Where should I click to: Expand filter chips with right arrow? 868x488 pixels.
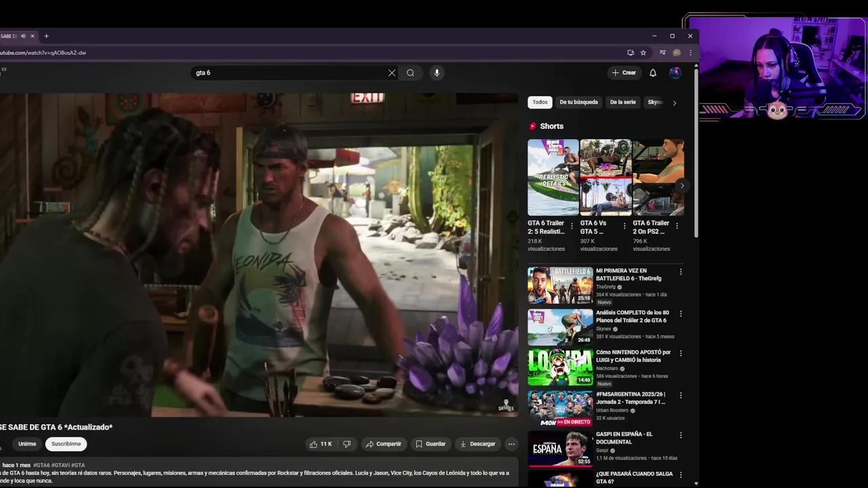(x=674, y=103)
